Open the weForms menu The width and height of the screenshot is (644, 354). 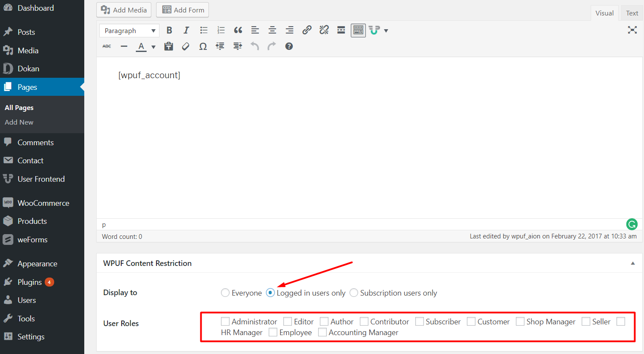(42, 240)
